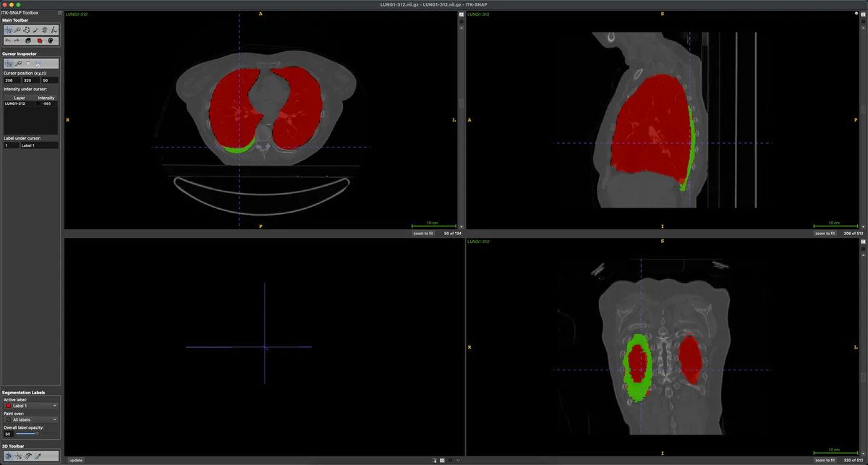The width and height of the screenshot is (868, 465).
Task: Select the Zoom/Pan tool in Main Toolbar
Action: coord(17,30)
